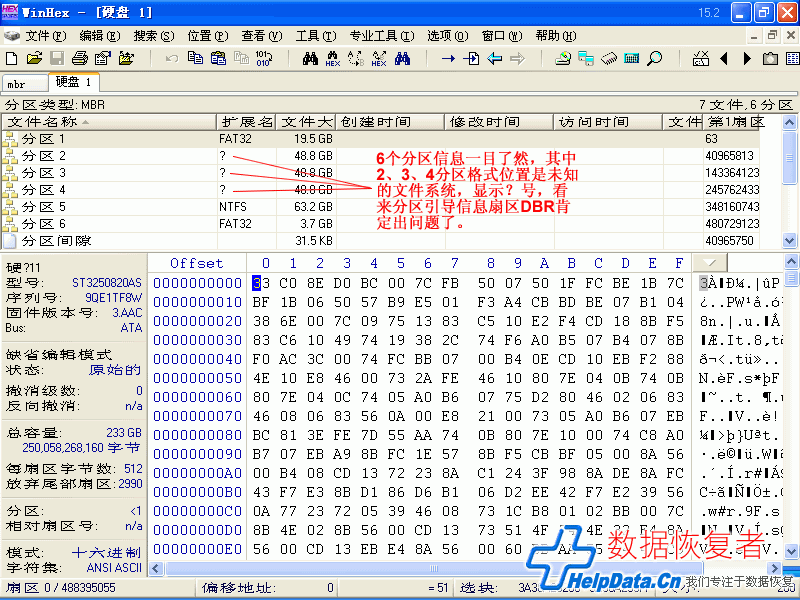Screen dimensions: 800x600
Task: Click the Go to offset arrow icon
Action: (448, 59)
